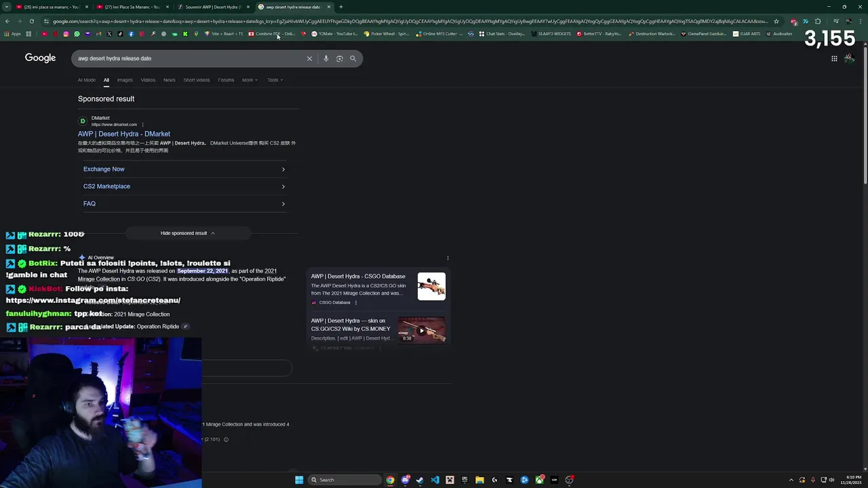Switch to News results tab
Image resolution: width=868 pixels, height=488 pixels.
point(169,80)
